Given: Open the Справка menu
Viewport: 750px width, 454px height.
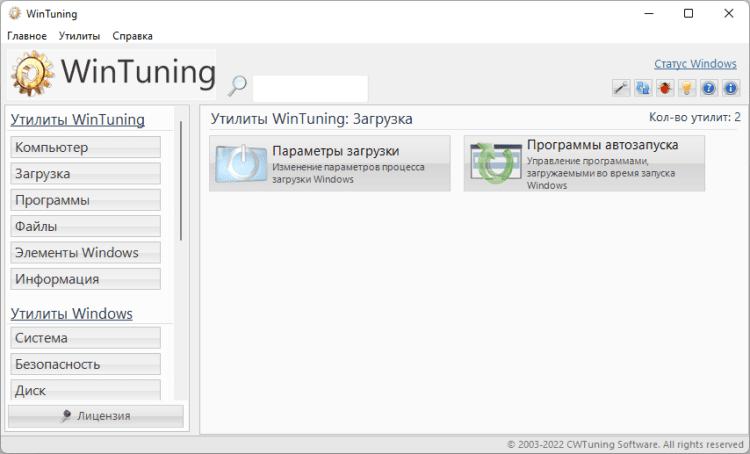Looking at the screenshot, I should [x=132, y=36].
